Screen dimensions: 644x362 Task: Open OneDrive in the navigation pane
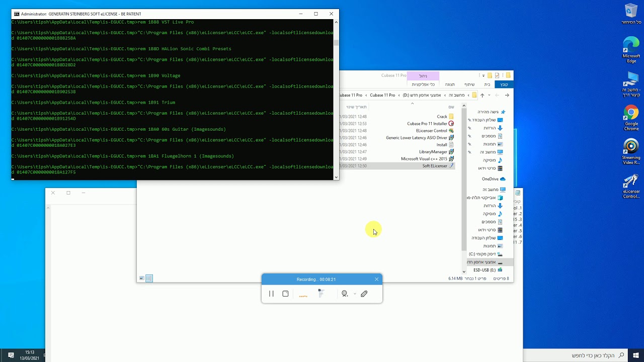(x=494, y=179)
